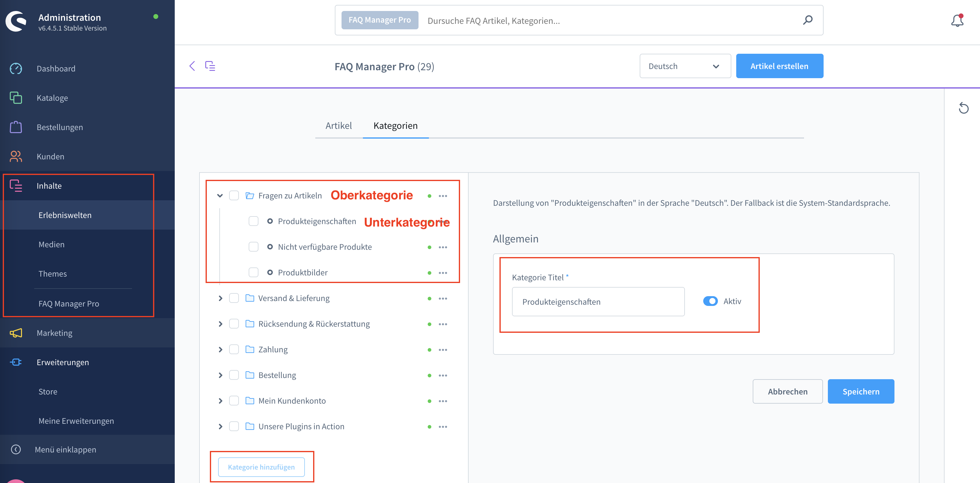Screen dimensions: 980x483
Task: Click the reset history icon at right
Action: coord(963,108)
